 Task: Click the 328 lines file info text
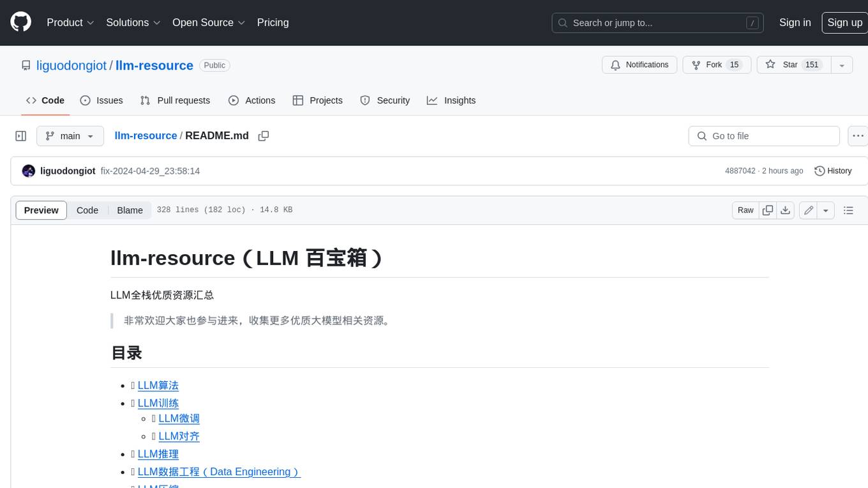(225, 210)
